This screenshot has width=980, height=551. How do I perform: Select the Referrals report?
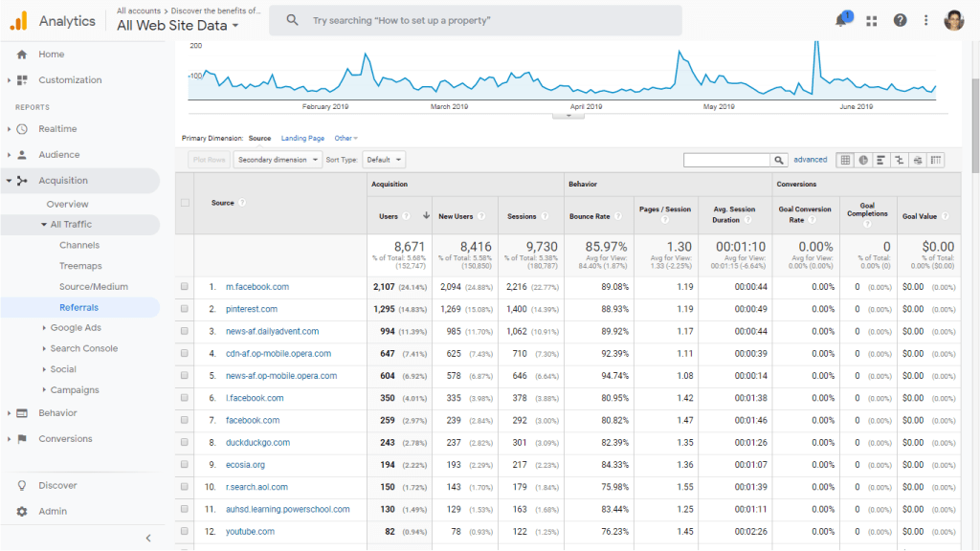(x=78, y=307)
